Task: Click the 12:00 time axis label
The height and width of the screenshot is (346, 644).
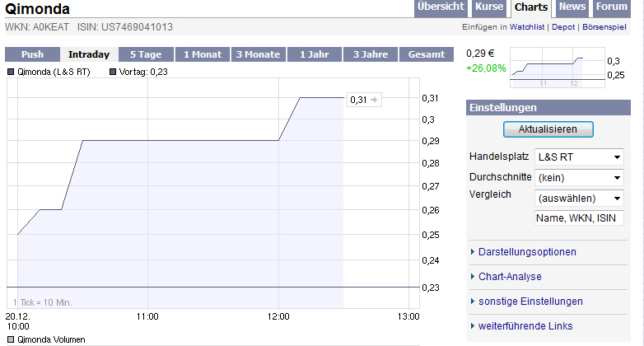Action: click(278, 316)
